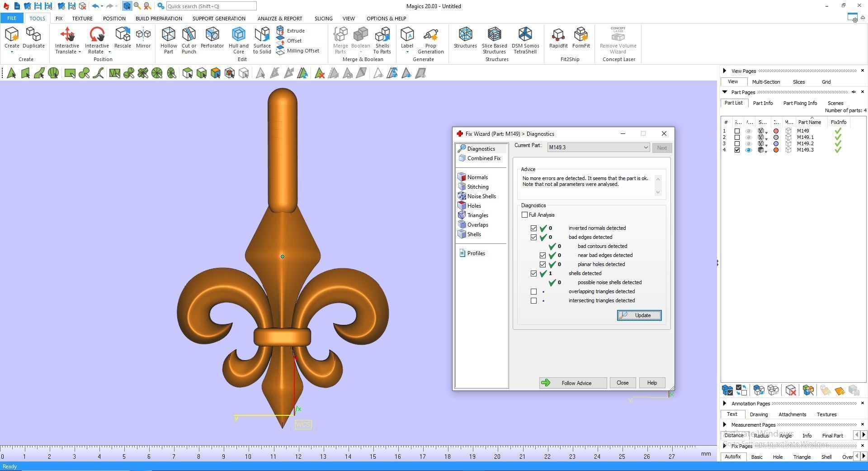Launch the Perforator tool

(212, 38)
